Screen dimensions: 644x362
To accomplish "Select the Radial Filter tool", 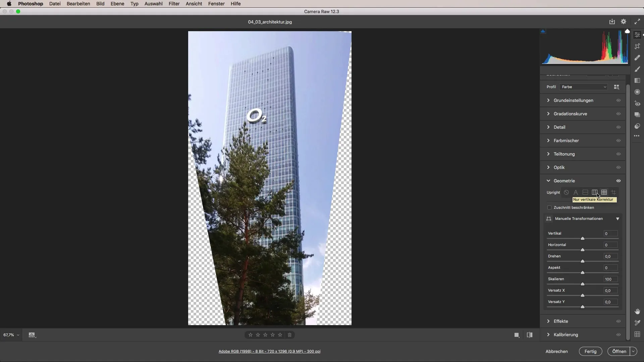I will [637, 92].
